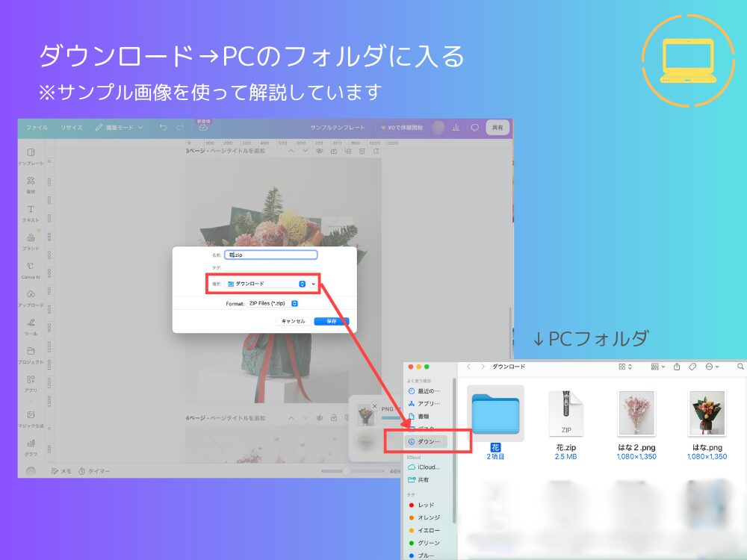Viewport: 747px width, 560px height.
Task: Open the Finder more actions dropdown
Action: (x=712, y=366)
